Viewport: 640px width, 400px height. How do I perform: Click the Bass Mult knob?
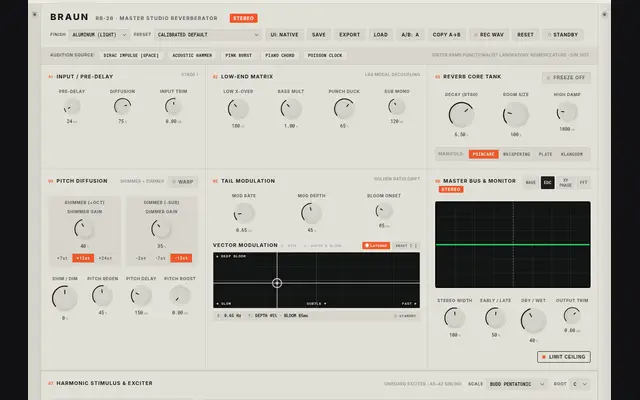point(291,109)
